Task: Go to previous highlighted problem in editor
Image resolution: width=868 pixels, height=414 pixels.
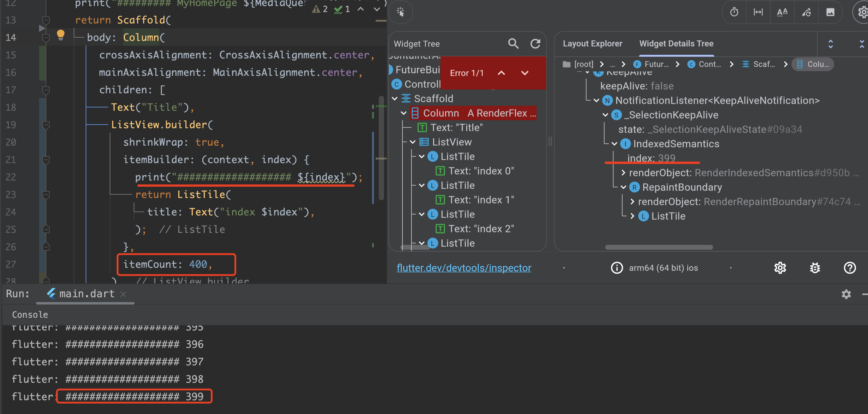Action: 361,9
